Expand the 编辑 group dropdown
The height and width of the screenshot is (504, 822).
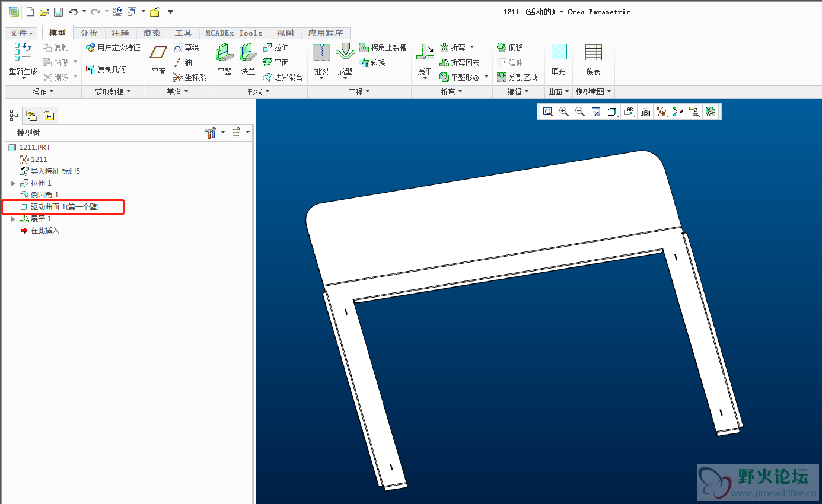[518, 92]
